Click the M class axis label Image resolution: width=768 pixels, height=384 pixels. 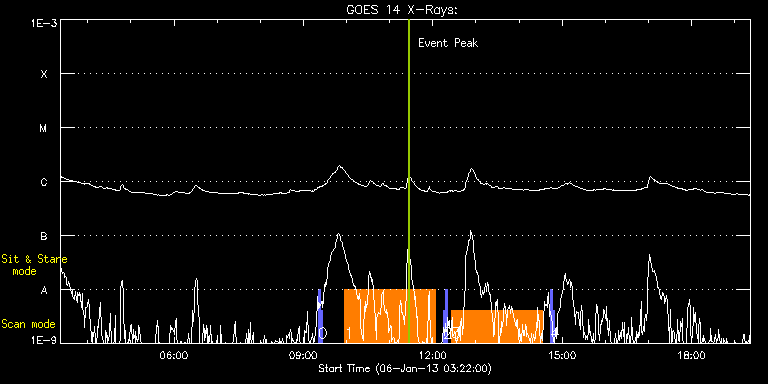44,128
